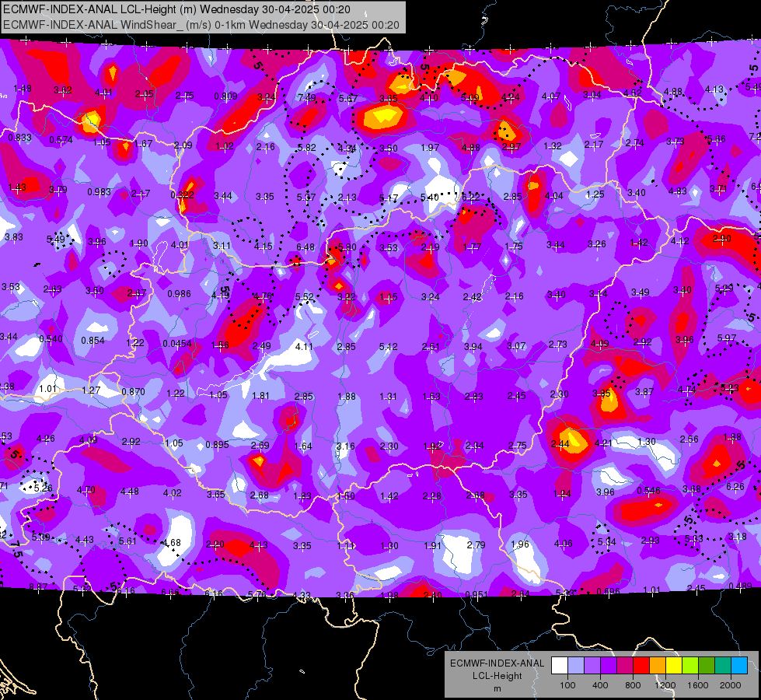The height and width of the screenshot is (700, 761).
Task: Click the wind shear value '3.94'
Action: 473,346
